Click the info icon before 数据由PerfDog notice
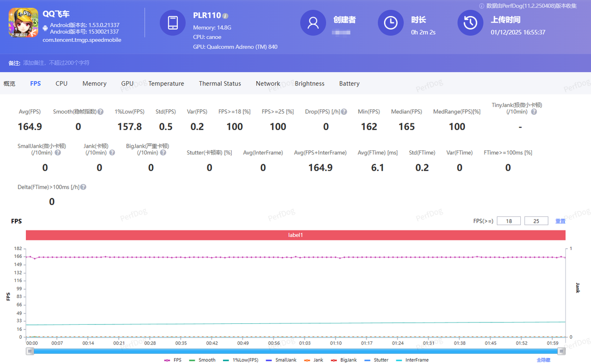The width and height of the screenshot is (591, 364). tap(482, 6)
